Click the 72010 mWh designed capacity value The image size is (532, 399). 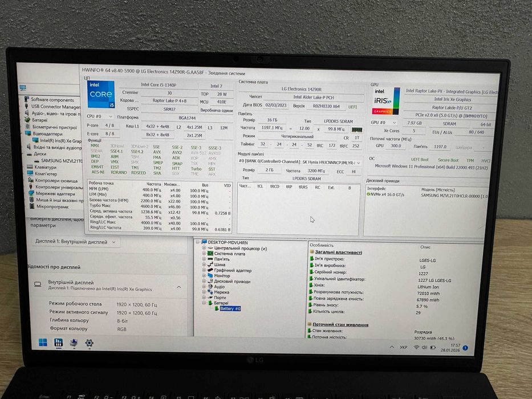coord(428,294)
